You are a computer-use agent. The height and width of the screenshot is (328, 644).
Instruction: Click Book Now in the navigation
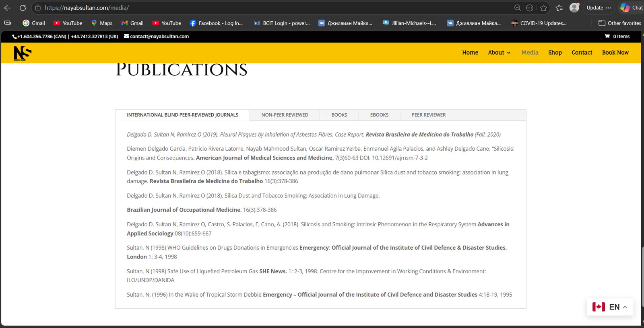[x=615, y=53]
